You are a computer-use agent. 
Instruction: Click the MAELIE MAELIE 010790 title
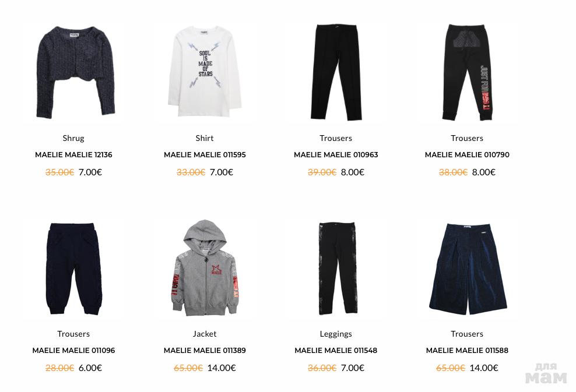(467, 155)
